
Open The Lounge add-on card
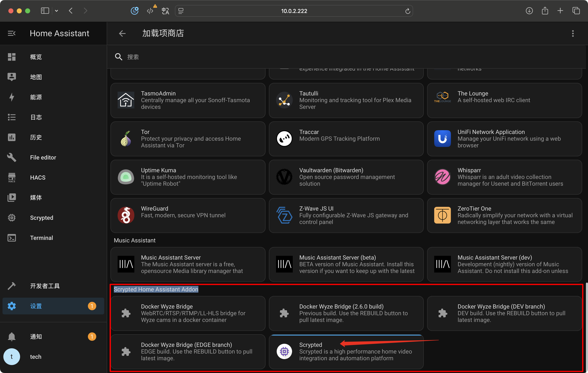coord(504,100)
